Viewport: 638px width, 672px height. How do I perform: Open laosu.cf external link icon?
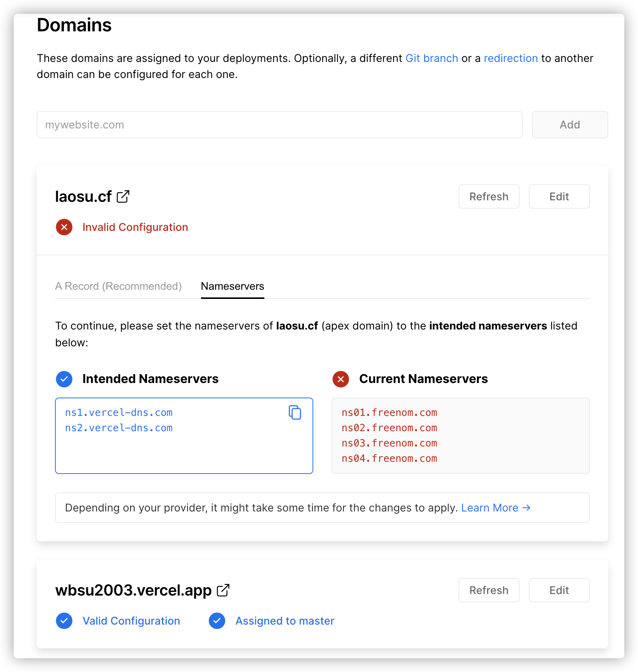123,196
